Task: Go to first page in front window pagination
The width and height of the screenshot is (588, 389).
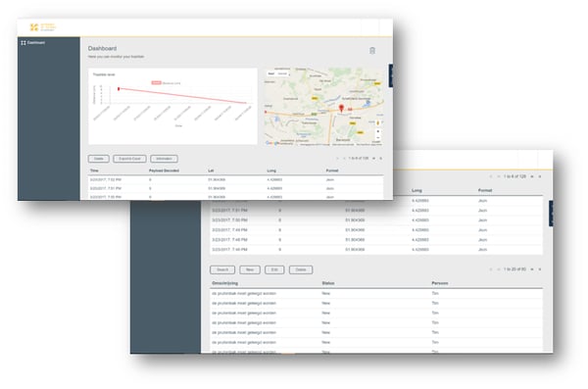Action: coord(337,159)
